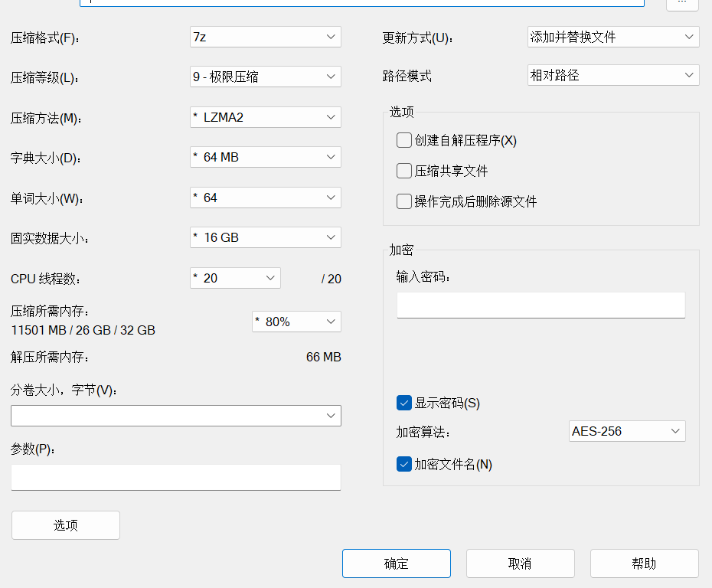The width and height of the screenshot is (712, 588).
Task: Disable the encrypt file names checkbox
Action: pos(403,464)
